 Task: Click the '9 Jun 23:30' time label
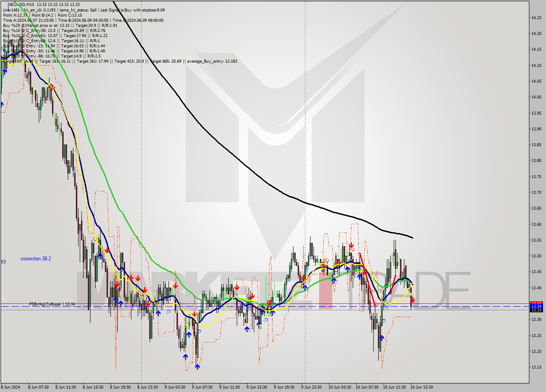312,387
